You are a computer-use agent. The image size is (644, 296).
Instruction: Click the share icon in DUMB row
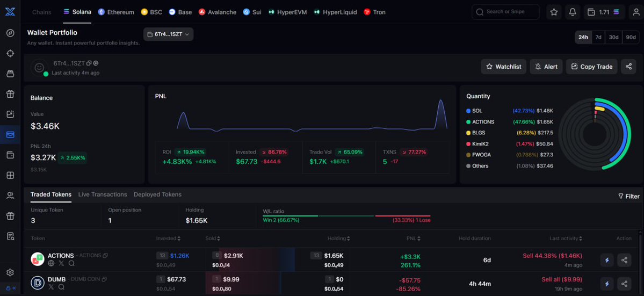pyautogui.click(x=624, y=283)
